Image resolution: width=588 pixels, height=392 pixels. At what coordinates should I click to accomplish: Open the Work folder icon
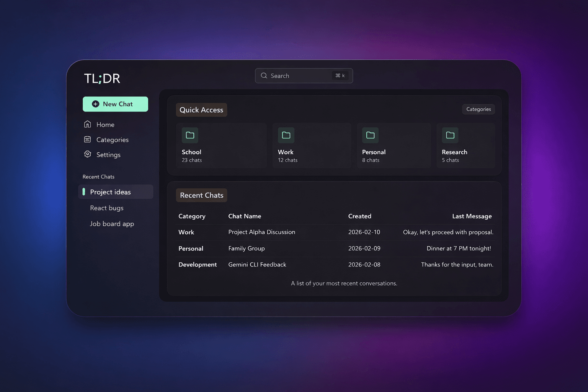(x=286, y=135)
